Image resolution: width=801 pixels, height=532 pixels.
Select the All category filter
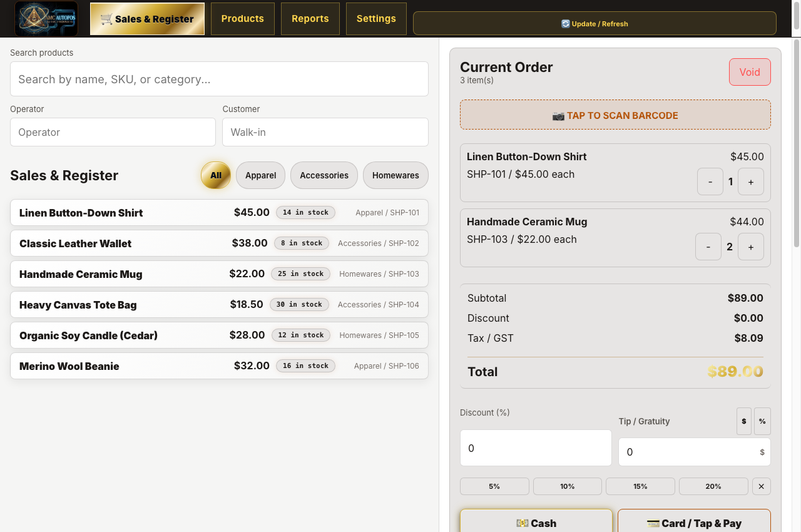[x=216, y=175]
